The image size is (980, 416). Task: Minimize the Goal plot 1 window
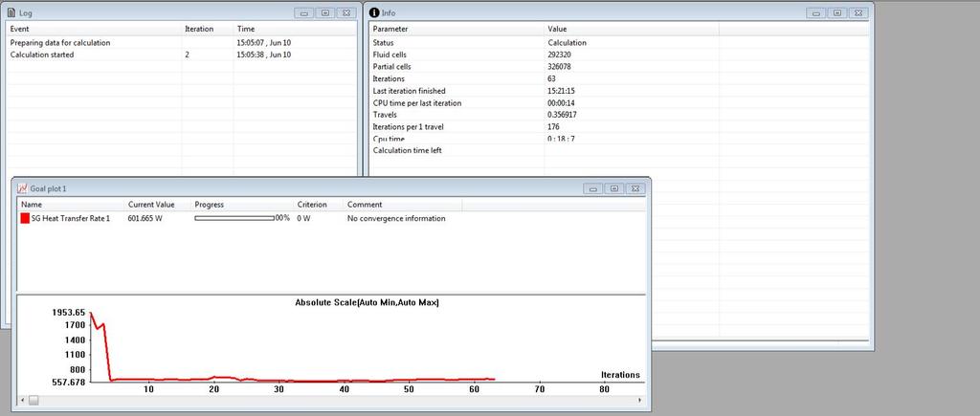(x=593, y=188)
